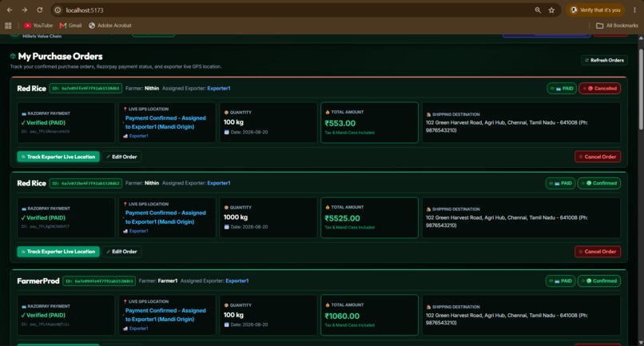This screenshot has width=644, height=346.
Task: Click the order ID chip of the Cancelled Red Rice order
Action: (x=85, y=89)
